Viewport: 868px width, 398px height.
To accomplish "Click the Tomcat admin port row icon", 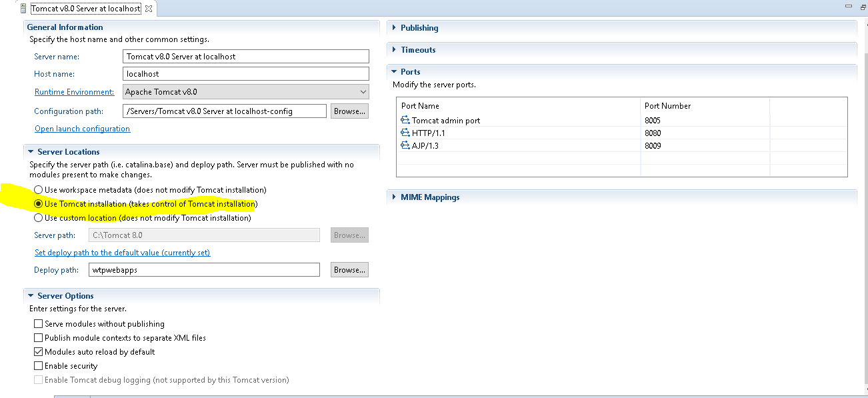I will point(405,121).
